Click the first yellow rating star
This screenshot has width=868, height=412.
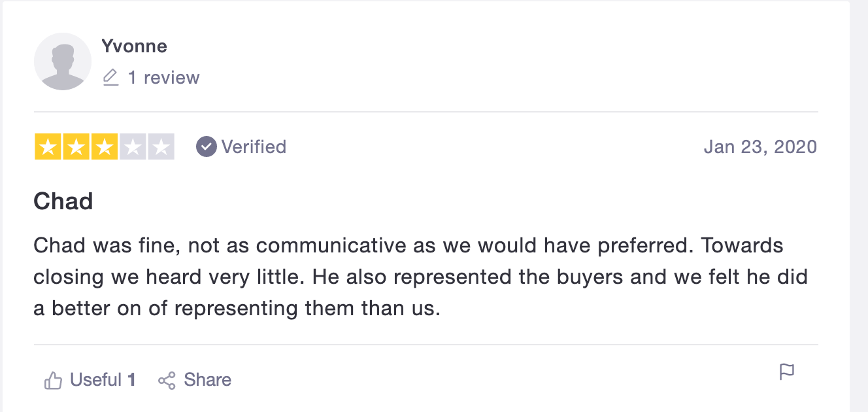pyautogui.click(x=48, y=146)
